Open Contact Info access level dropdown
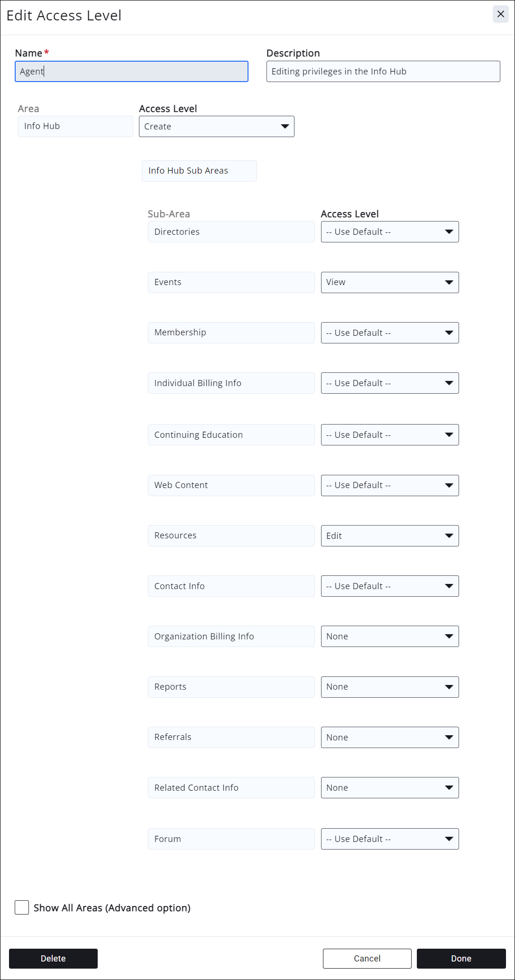515x980 pixels. point(389,586)
